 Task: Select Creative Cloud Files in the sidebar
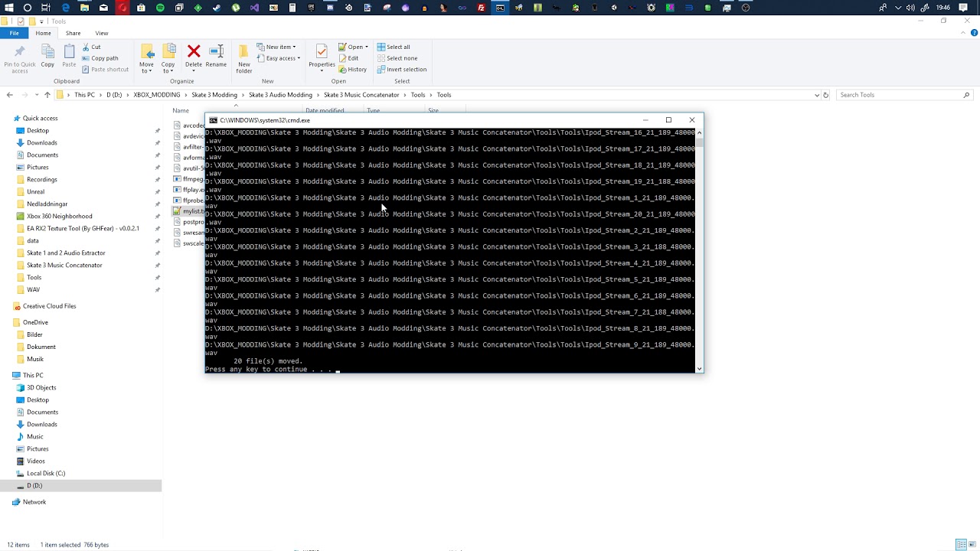coord(50,306)
